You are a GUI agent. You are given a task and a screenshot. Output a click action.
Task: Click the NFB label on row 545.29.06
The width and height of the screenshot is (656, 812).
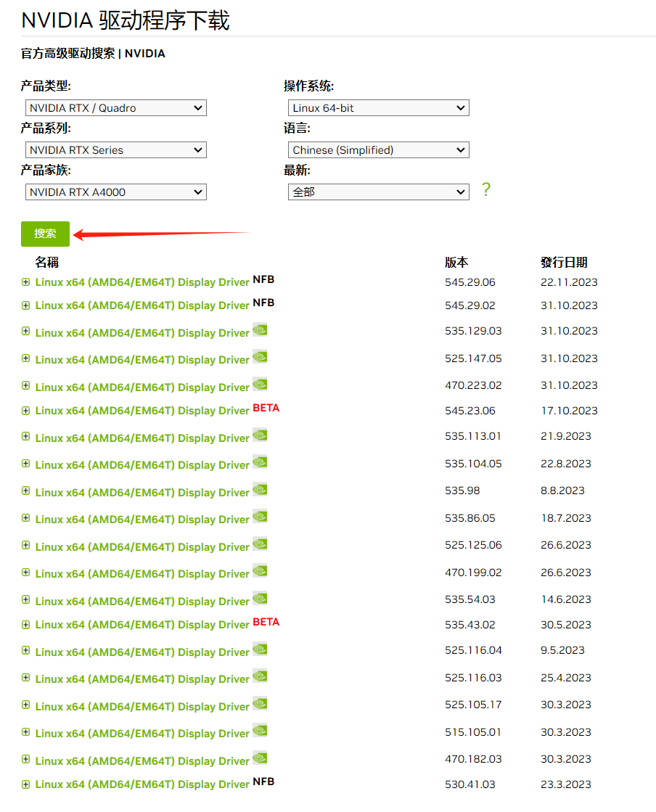pos(263,279)
